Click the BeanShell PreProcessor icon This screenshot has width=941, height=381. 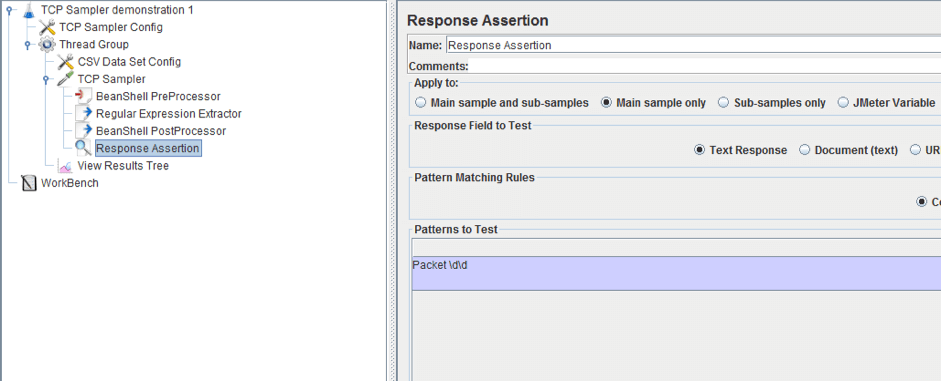[x=83, y=96]
